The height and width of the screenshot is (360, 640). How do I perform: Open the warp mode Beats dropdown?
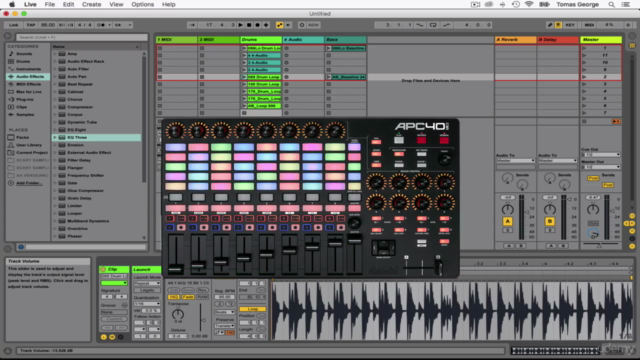pos(224,312)
